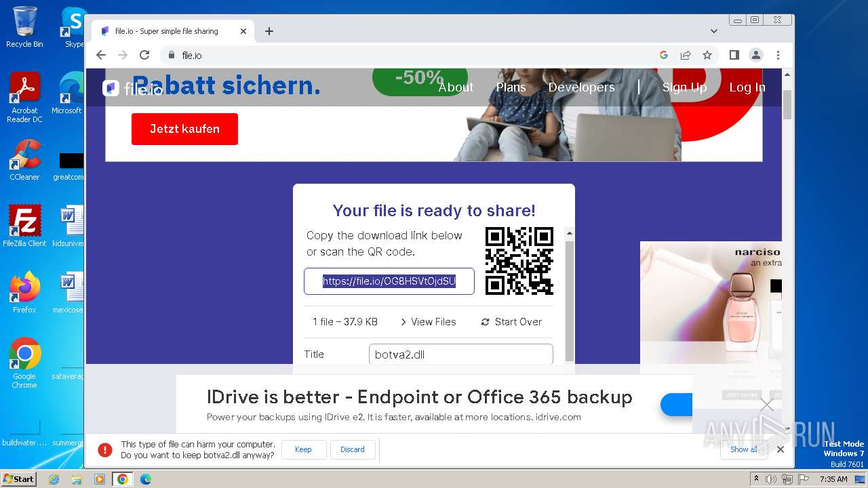This screenshot has width=868, height=488.
Task: Discard the botva2.dll download
Action: pyautogui.click(x=353, y=449)
